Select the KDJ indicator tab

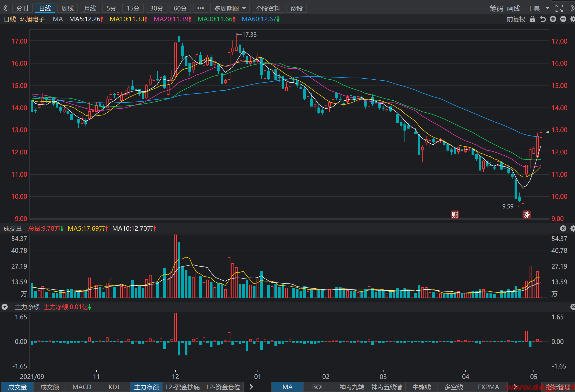click(x=114, y=387)
